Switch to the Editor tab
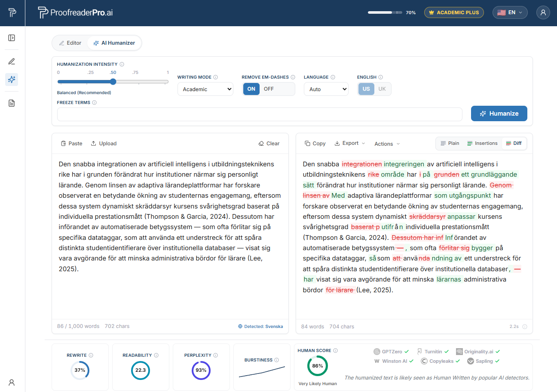Screen dimensions: 557x392 70,43
